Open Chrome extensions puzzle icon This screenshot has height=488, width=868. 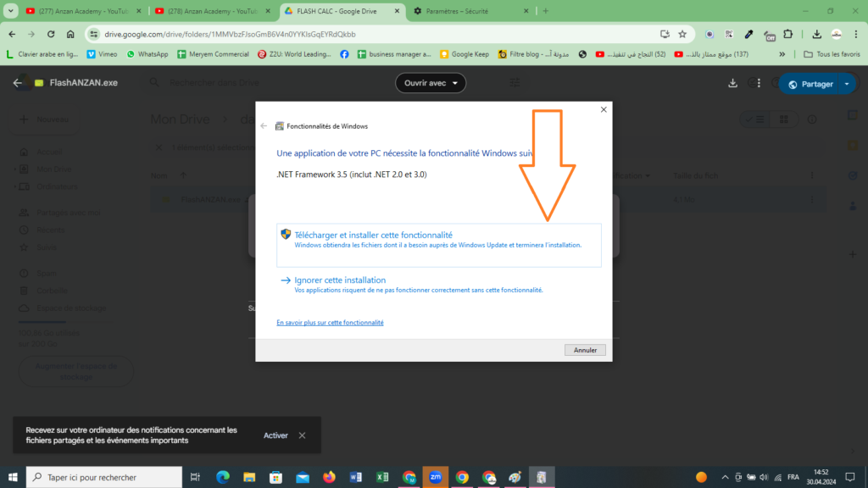pyautogui.click(x=788, y=34)
